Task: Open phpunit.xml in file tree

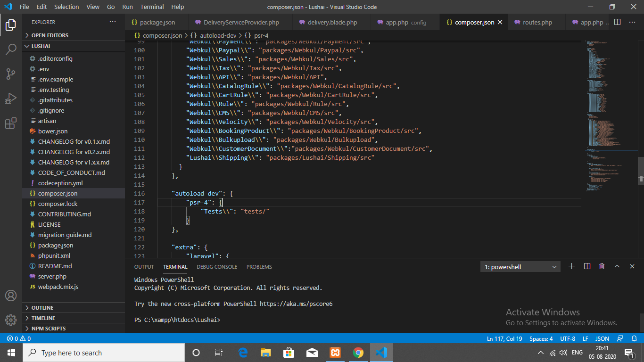Action: [x=74, y=255]
